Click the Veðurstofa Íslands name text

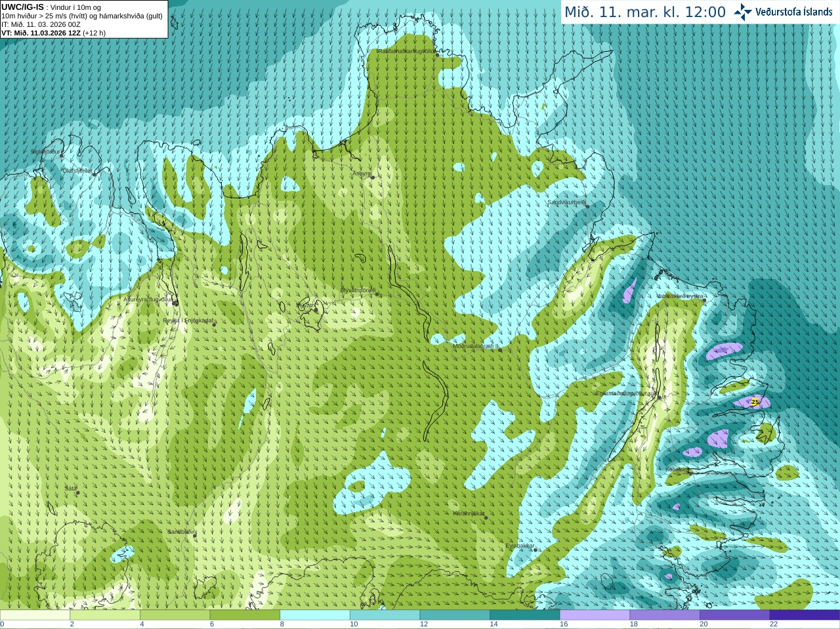tap(793, 12)
